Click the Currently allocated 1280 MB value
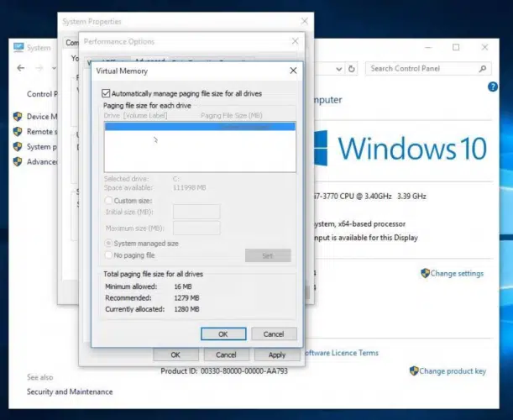 pos(186,309)
